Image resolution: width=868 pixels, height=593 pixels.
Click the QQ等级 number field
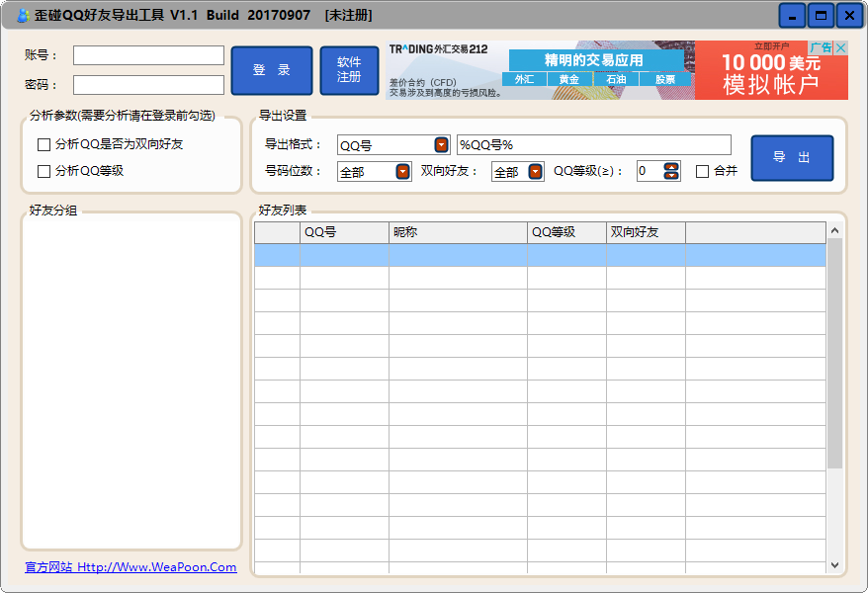[651, 172]
